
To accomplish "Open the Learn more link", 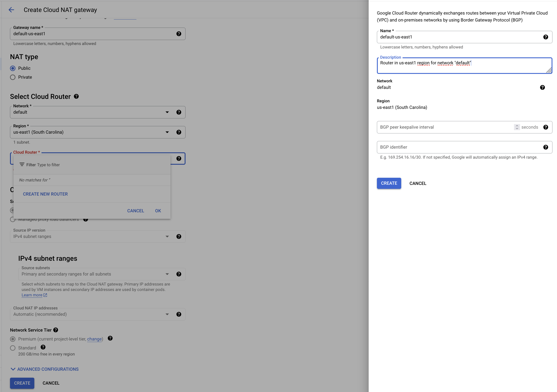I will click(x=32, y=295).
